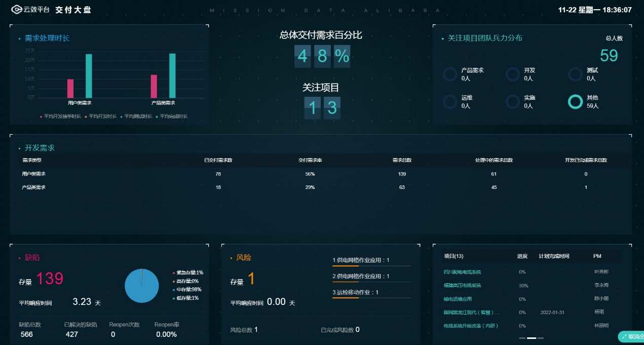Screen dimensions: 644x345
Task: Open the 四川配电电缆系统 project link
Action: point(462,272)
